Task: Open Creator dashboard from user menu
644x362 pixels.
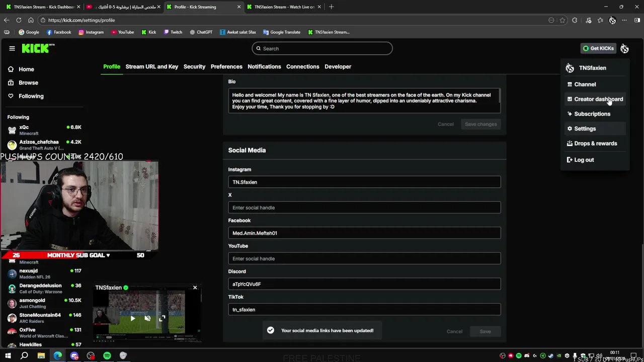Action: tap(595, 99)
